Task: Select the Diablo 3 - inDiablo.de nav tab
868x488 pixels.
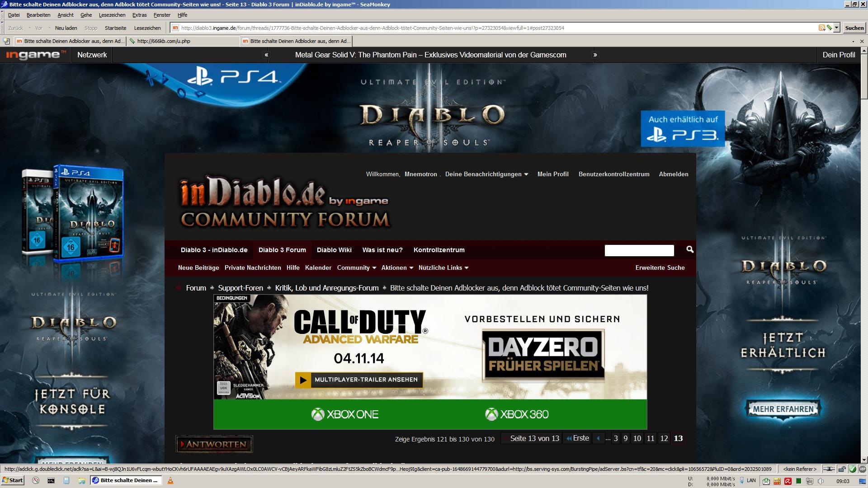Action: (214, 250)
